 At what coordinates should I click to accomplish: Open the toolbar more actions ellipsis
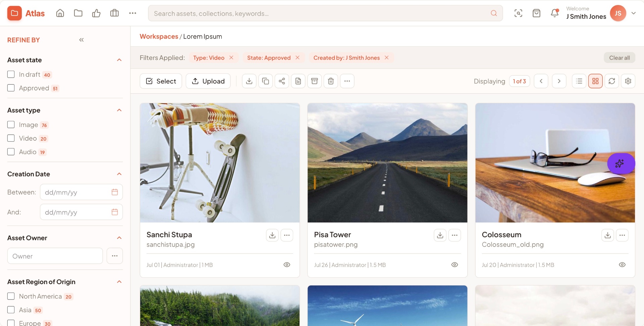click(x=347, y=81)
